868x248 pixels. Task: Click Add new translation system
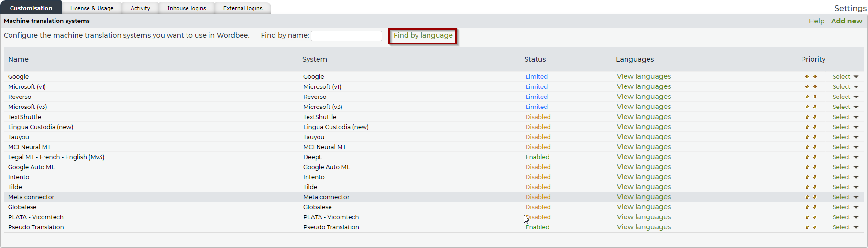[846, 21]
